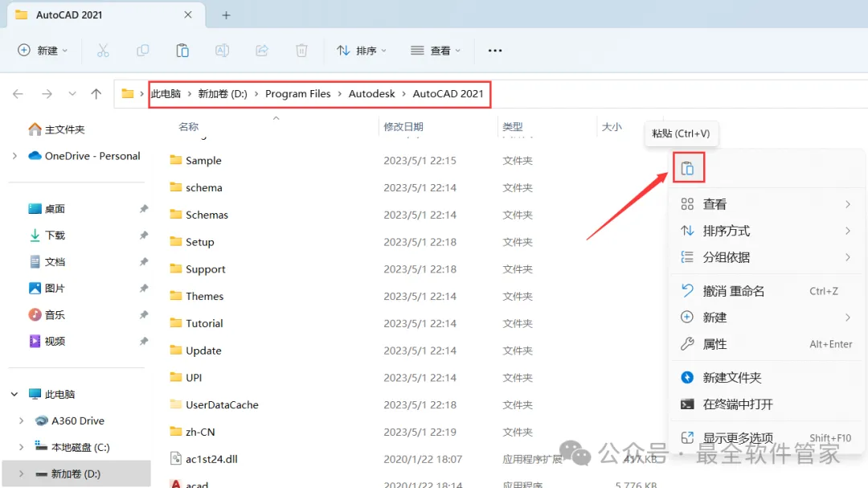Collapse the 此电脑 tree node
Viewport: 868px width, 488px height.
(x=14, y=395)
